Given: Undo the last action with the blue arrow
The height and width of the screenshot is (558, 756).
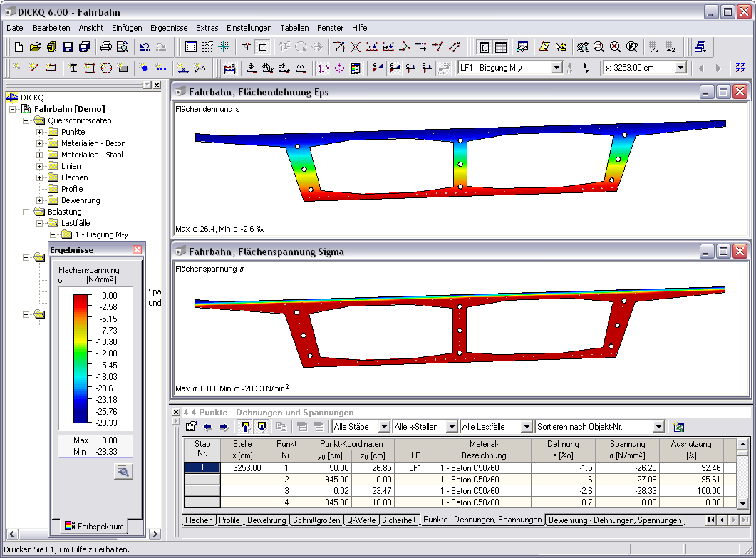Looking at the screenshot, I should [145, 47].
